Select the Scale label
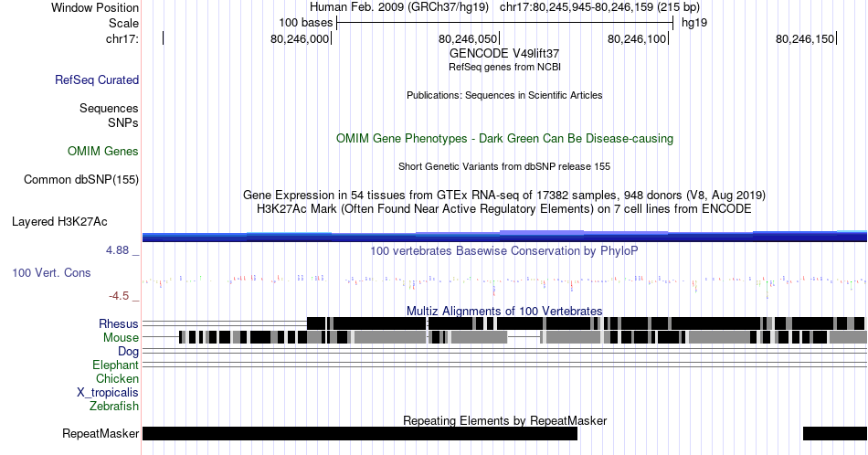The width and height of the screenshot is (868, 455). (123, 23)
